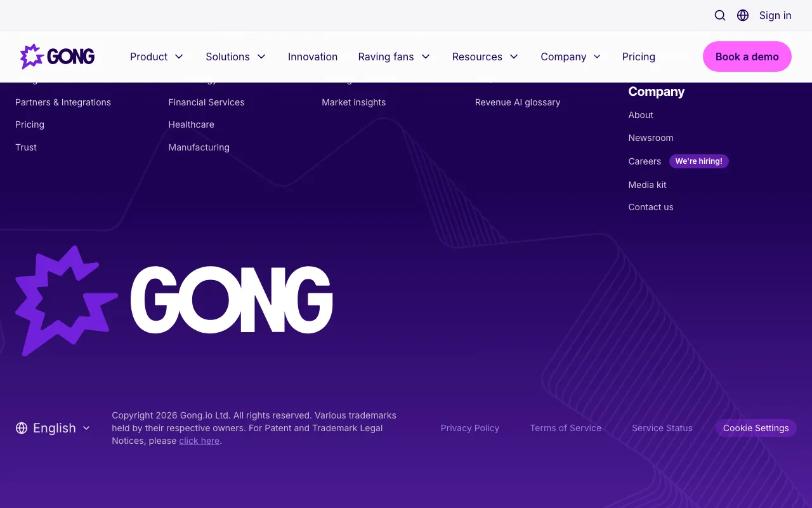Open Cookie Settings button

coord(756,428)
